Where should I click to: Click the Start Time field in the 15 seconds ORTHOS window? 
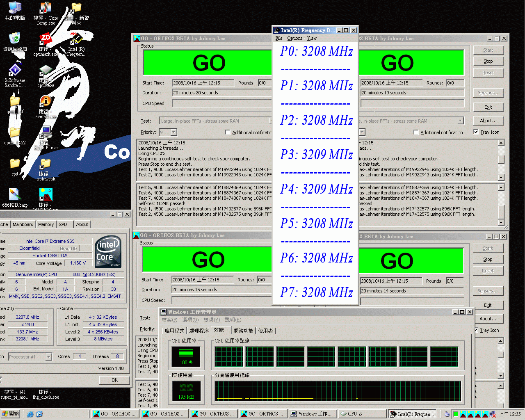(203, 280)
